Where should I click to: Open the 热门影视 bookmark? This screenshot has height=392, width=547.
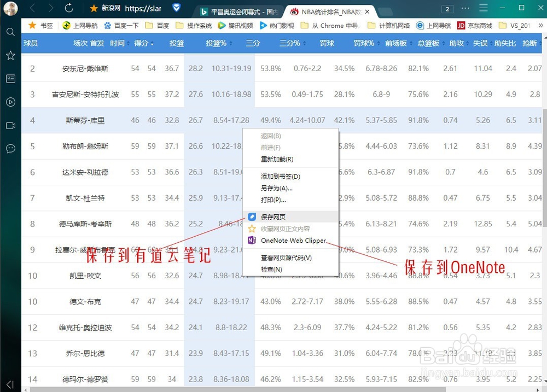277,26
